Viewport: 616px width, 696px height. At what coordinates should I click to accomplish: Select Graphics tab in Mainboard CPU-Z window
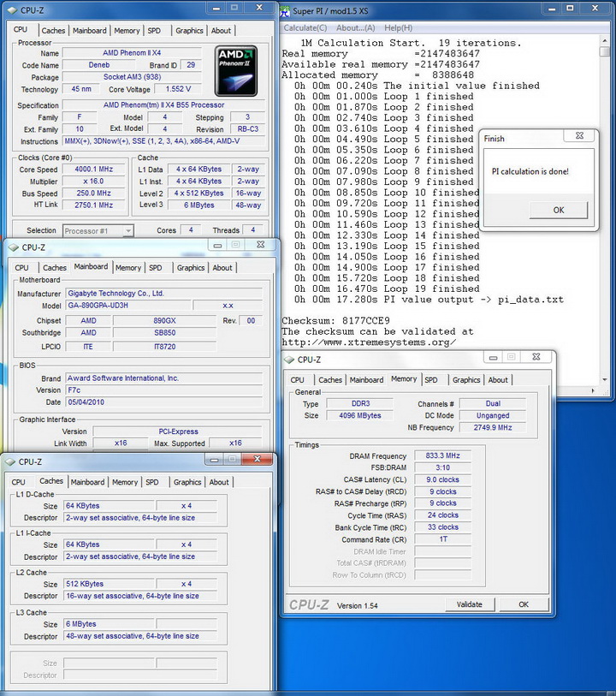tap(191, 268)
